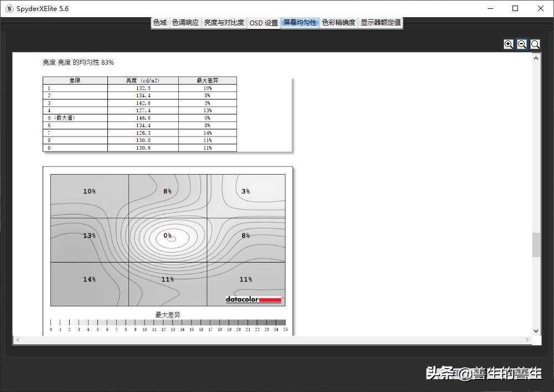The width and height of the screenshot is (554, 392).
Task: Select the 屏幕均匀性 tab
Action: point(300,23)
